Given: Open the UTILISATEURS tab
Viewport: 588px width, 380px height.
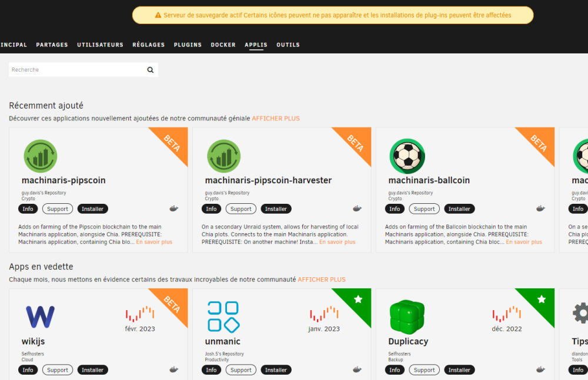Looking at the screenshot, I should 100,45.
